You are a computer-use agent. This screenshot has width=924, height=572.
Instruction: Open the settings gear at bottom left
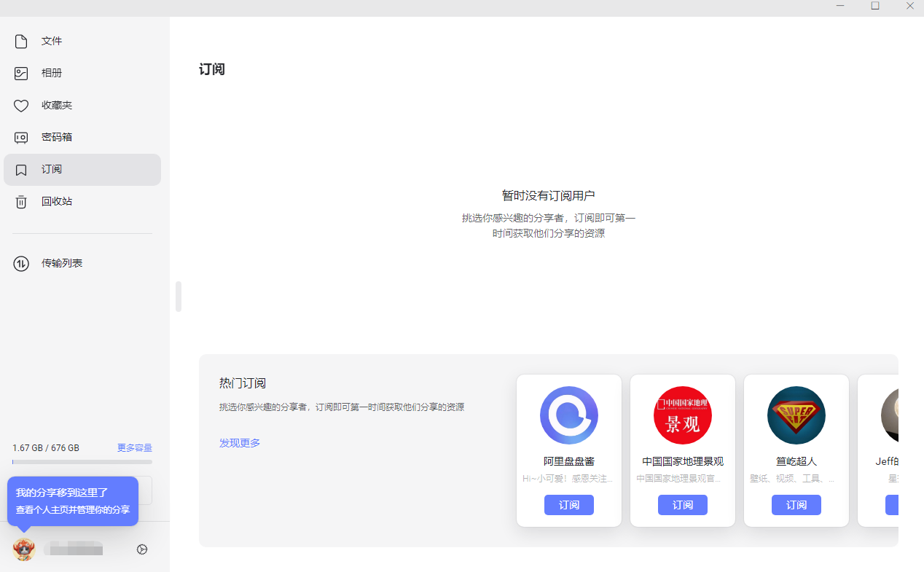pyautogui.click(x=142, y=549)
